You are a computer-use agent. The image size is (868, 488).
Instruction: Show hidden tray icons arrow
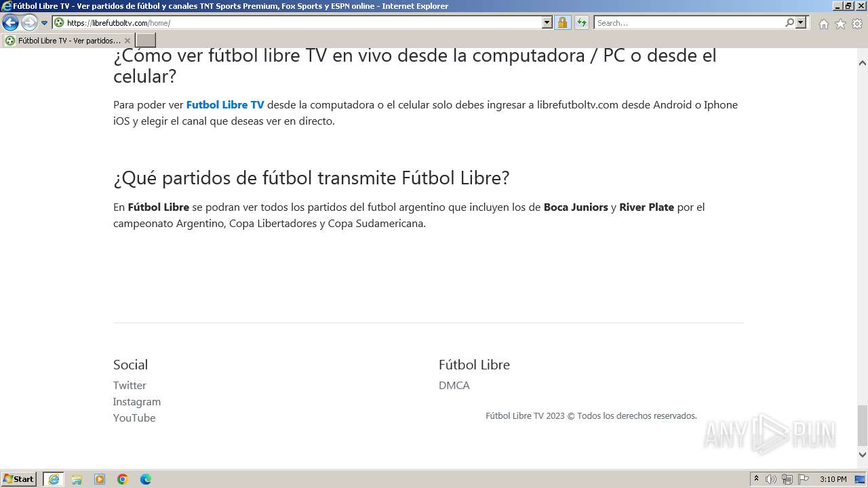pyautogui.click(x=756, y=479)
